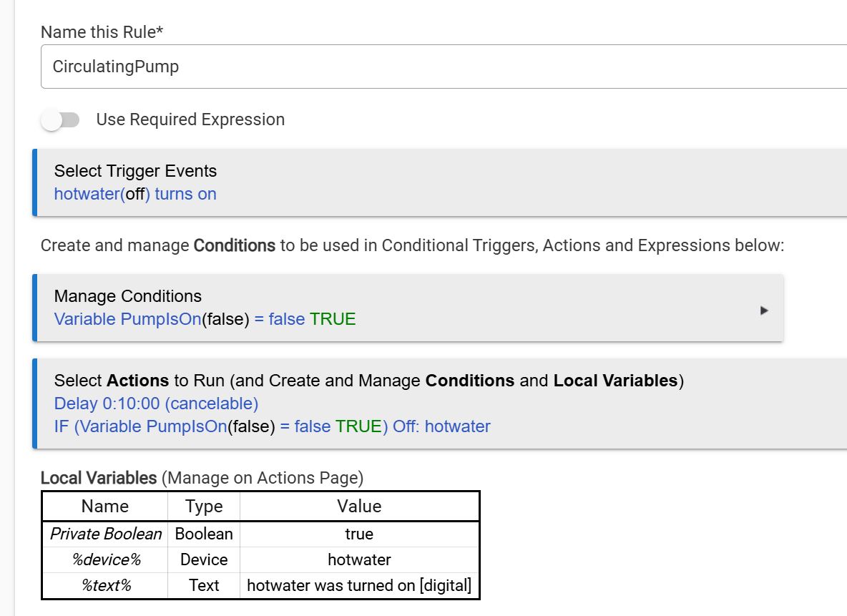Click the 'Private Boolean' variable name cell
Viewport: 847px width, 616px height.
[105, 534]
